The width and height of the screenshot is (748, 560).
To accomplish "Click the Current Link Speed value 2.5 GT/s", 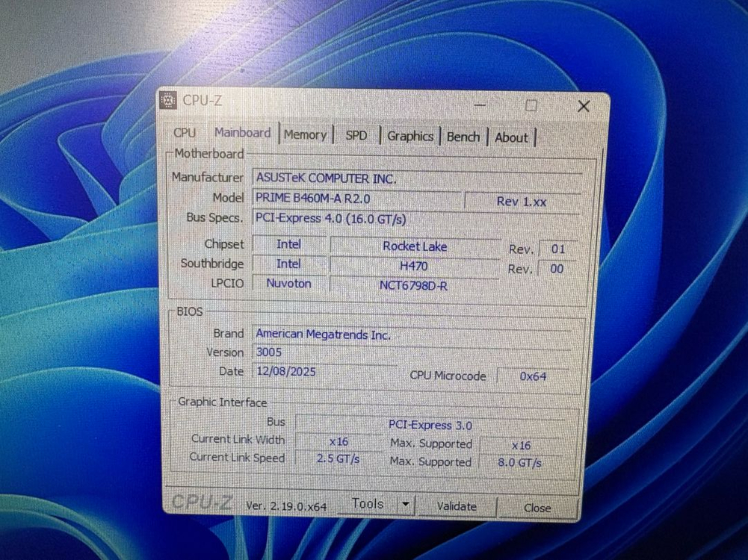I will 339,458.
